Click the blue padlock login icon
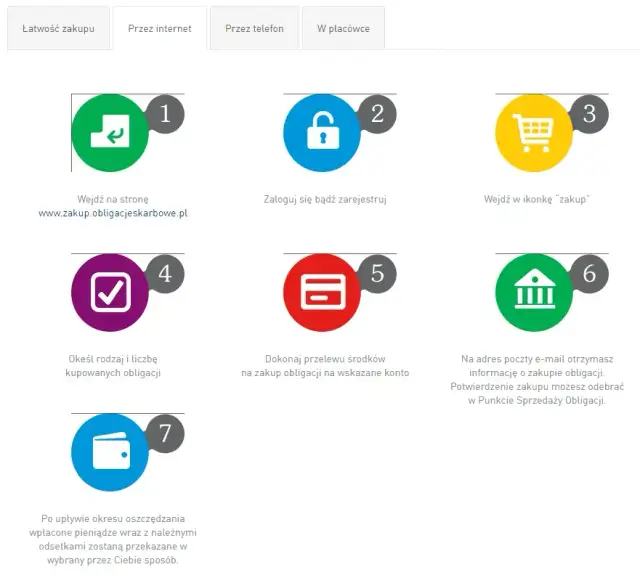 click(321, 133)
